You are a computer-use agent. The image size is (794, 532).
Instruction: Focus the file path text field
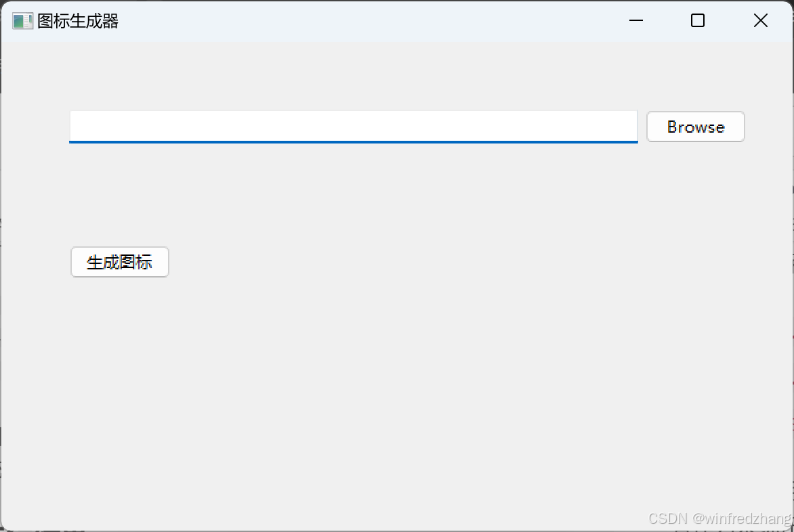point(353,127)
